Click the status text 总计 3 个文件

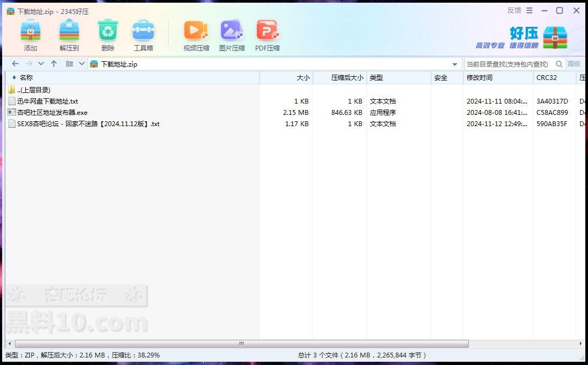318,355
